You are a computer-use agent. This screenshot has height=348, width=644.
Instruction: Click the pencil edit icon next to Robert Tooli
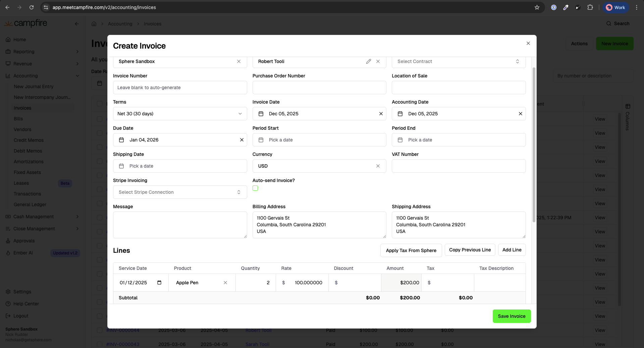[x=368, y=61]
